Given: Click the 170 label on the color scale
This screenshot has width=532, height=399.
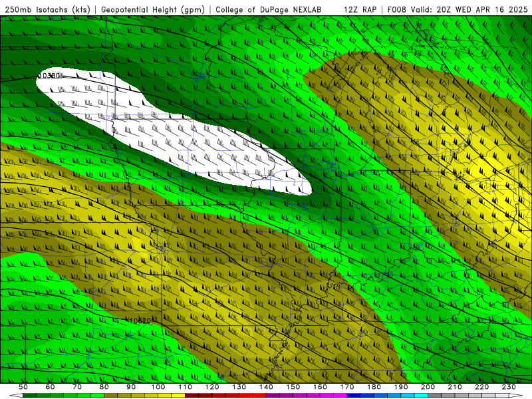Looking at the screenshot, I should point(347,387).
